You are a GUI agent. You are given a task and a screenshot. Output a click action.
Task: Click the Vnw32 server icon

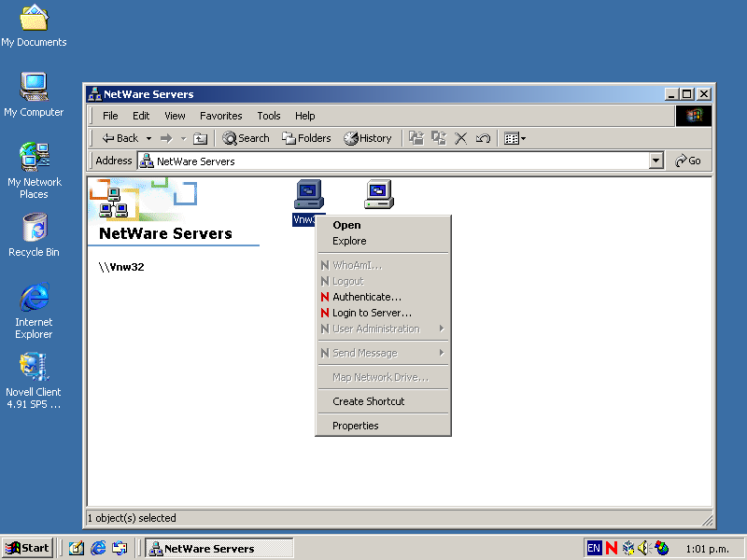pyautogui.click(x=309, y=194)
